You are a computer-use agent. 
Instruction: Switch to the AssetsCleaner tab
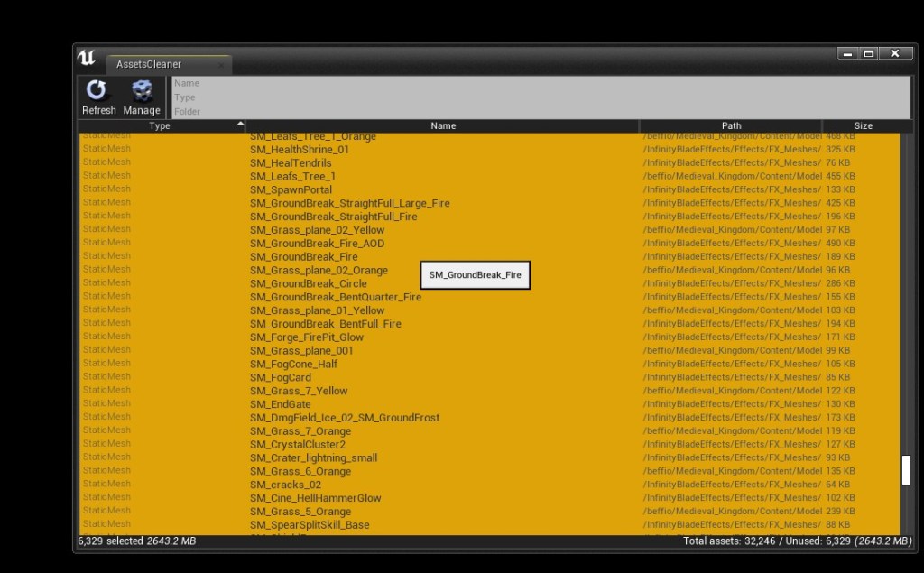click(149, 65)
